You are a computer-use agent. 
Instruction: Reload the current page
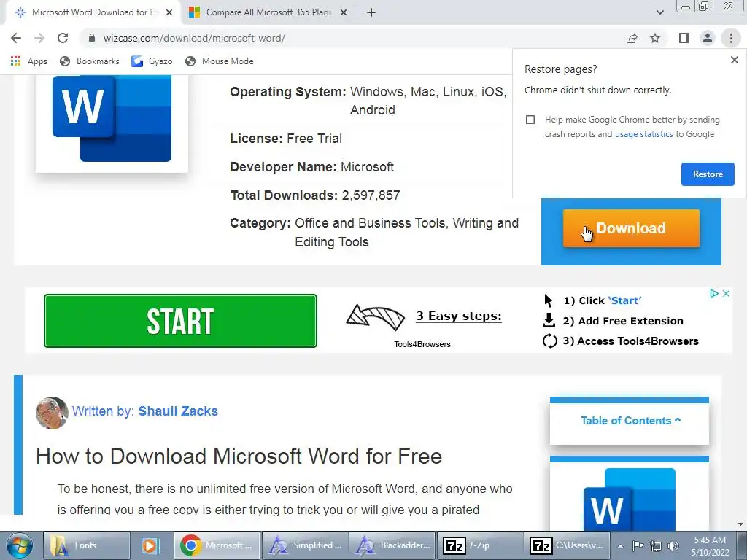63,38
